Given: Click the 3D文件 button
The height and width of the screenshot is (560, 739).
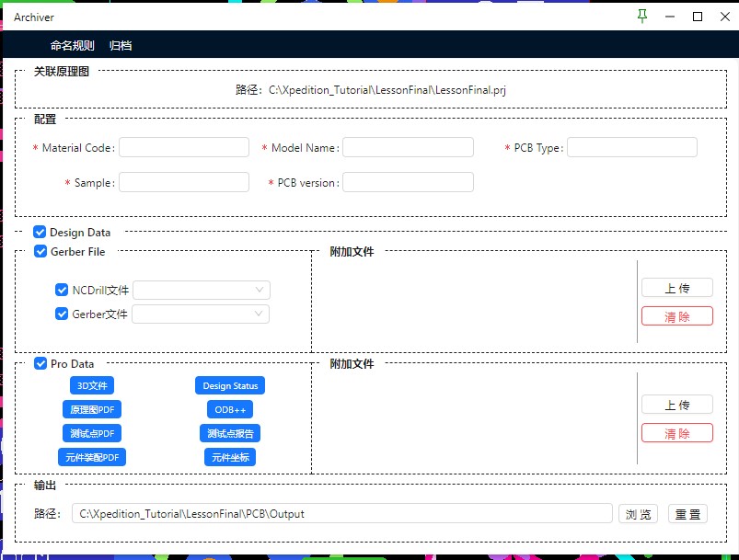Looking at the screenshot, I should 91,385.
